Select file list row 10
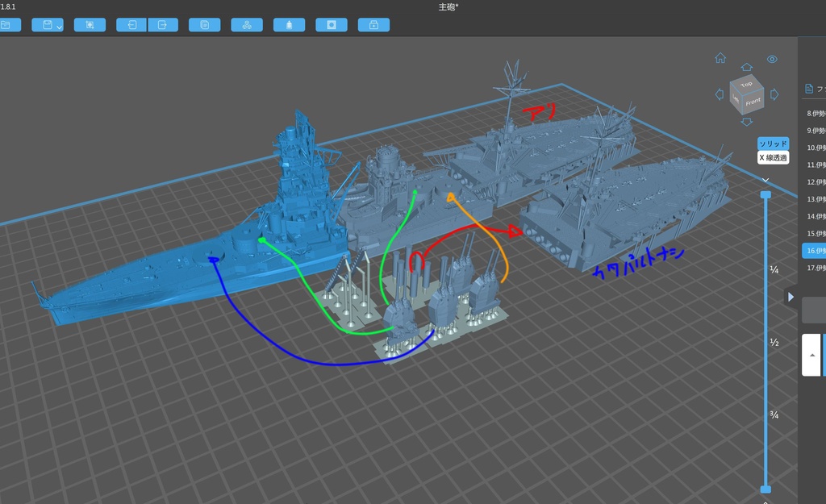 (x=814, y=148)
